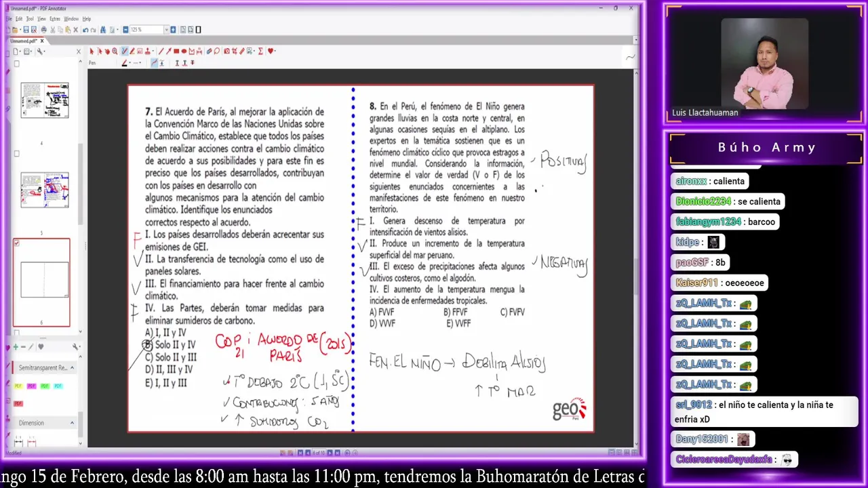The image size is (868, 488).
Task: Close the Unnamed.pdf tab
Action: [42, 41]
